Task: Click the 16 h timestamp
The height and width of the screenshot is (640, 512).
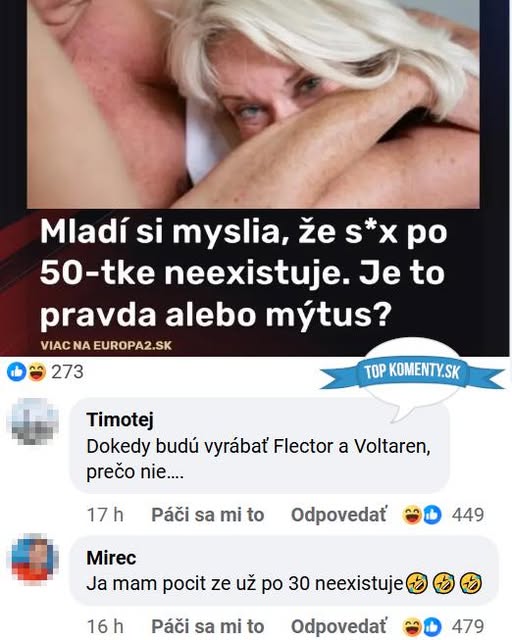Action: pos(105,626)
